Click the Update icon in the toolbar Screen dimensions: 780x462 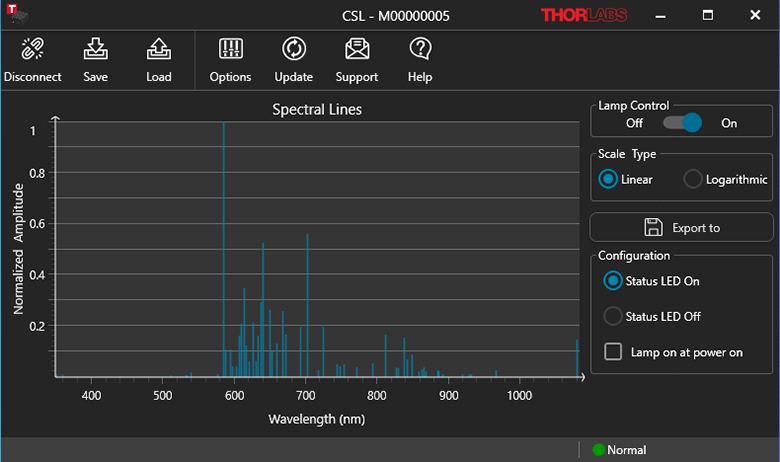tap(294, 50)
